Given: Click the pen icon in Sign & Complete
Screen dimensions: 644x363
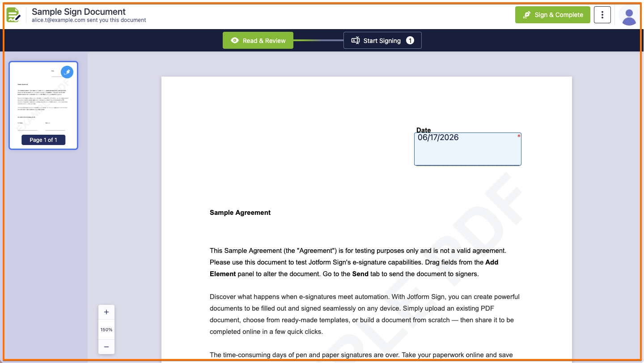Looking at the screenshot, I should 526,15.
